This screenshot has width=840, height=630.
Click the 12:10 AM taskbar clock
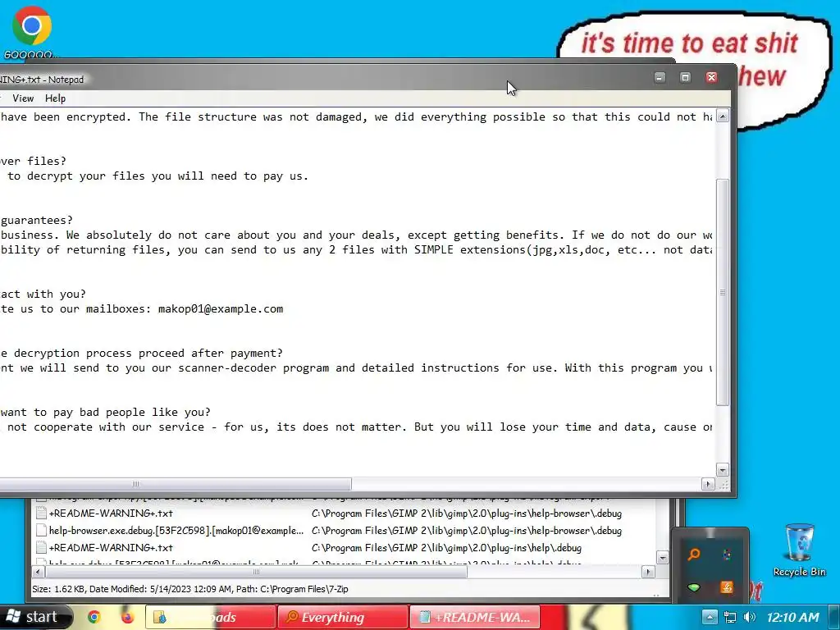pos(793,617)
